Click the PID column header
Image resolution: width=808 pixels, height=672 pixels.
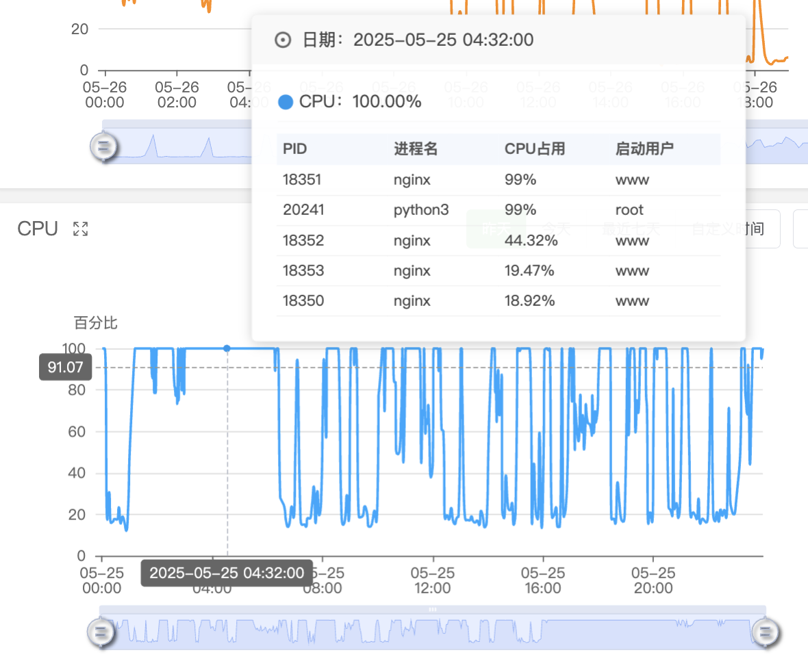(294, 148)
